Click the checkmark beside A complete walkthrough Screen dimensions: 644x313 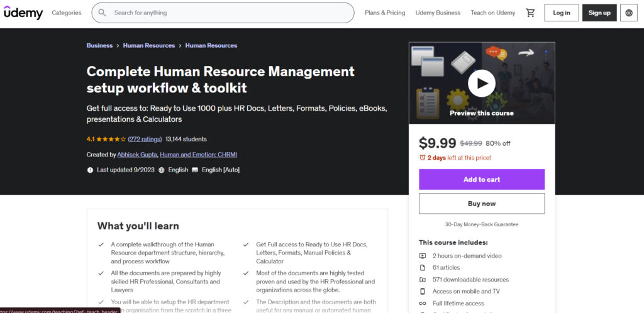[101, 244]
